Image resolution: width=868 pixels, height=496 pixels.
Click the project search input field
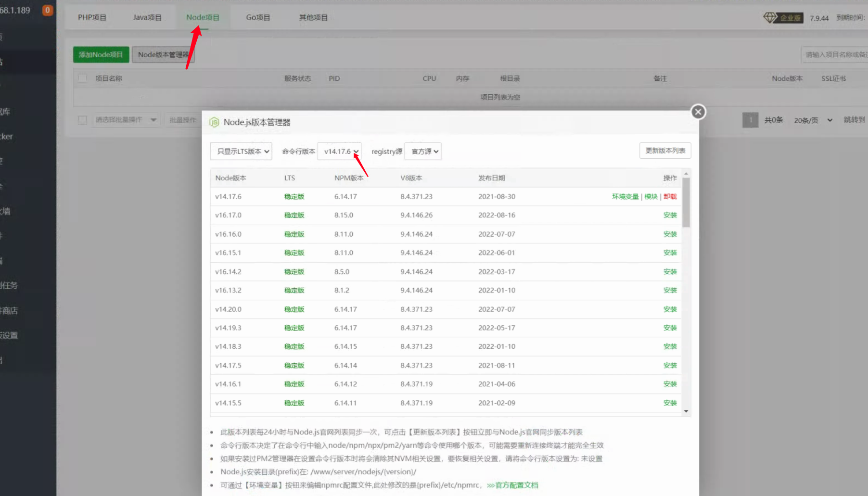834,55
